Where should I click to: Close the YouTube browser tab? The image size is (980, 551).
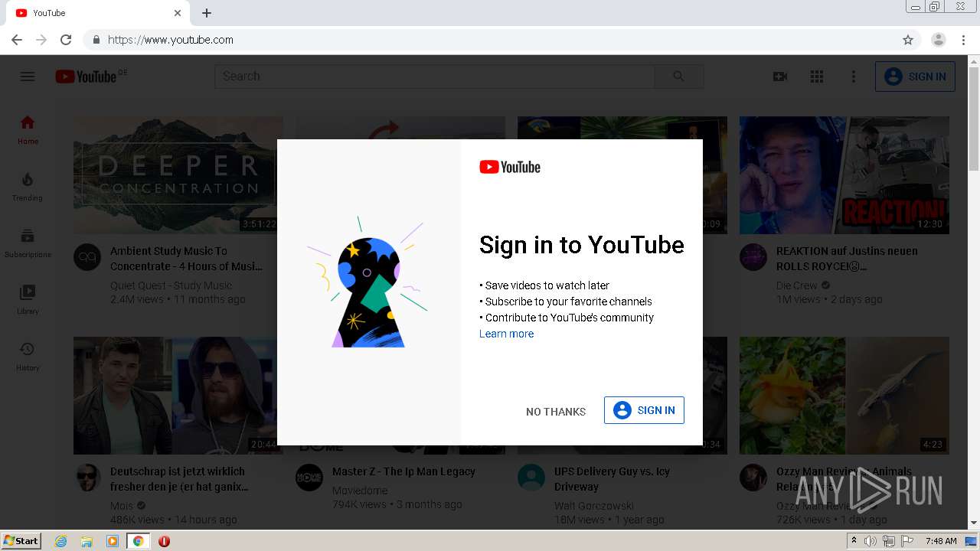click(178, 13)
